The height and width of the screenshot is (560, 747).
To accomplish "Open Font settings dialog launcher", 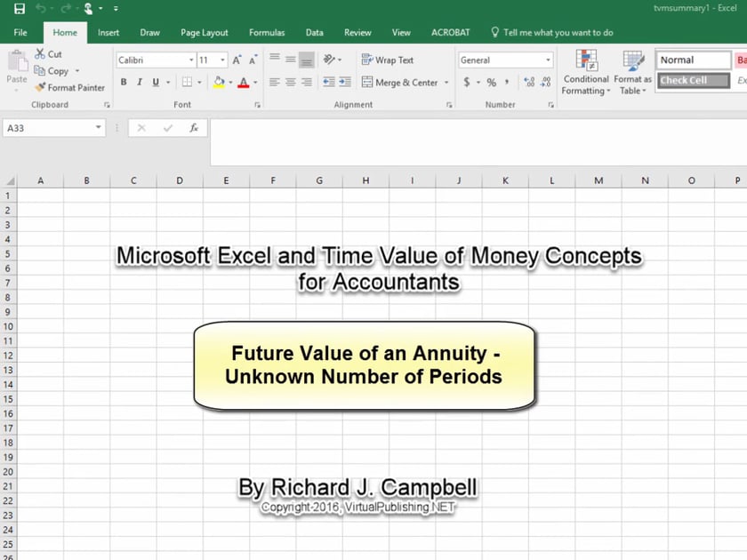I will coord(258,105).
